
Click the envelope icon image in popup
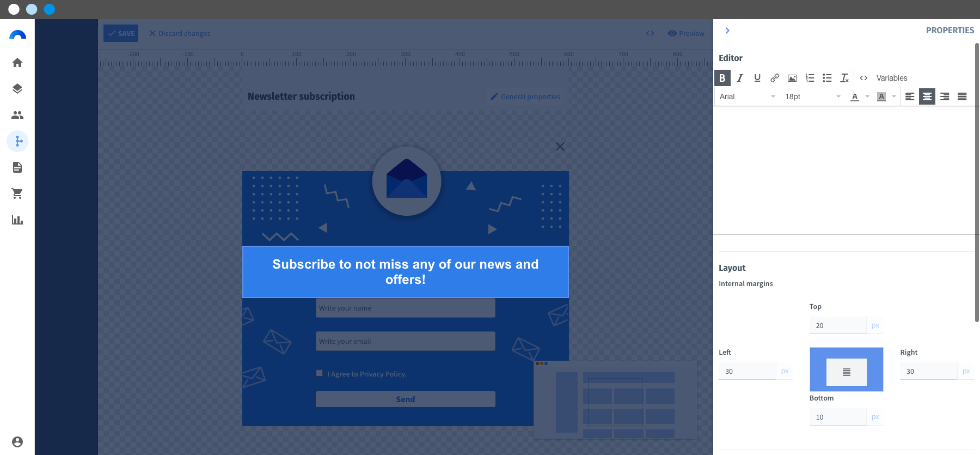[x=407, y=181]
